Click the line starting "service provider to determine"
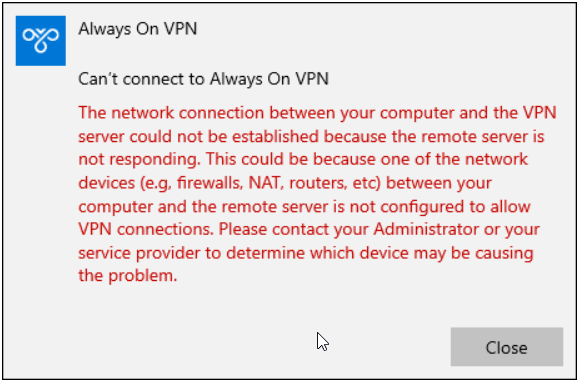581x388 pixels. pyautogui.click(x=306, y=253)
